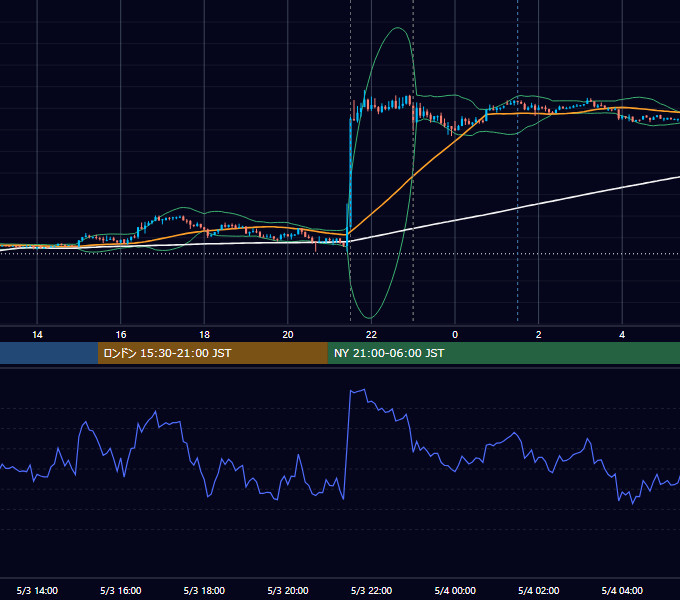Click the 5/4 04:00 date label
The height and width of the screenshot is (600, 680).
(622, 590)
